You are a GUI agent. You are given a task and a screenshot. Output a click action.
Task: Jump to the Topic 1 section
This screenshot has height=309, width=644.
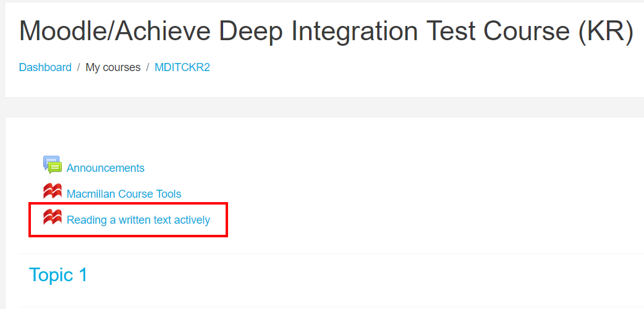tap(58, 275)
